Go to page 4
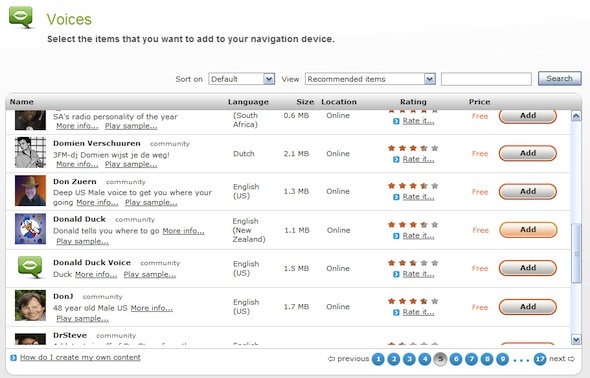The height and width of the screenshot is (378, 590). (x=425, y=359)
